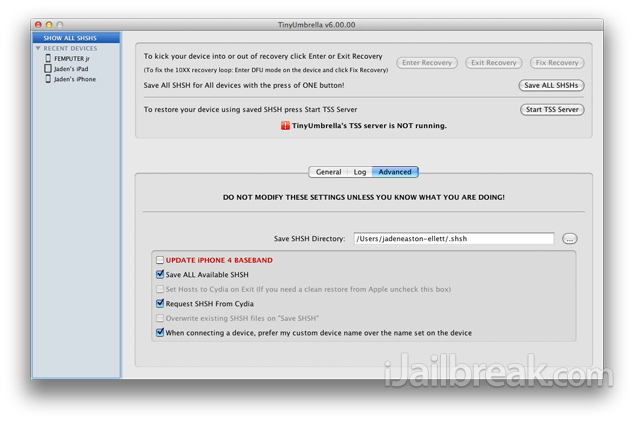Minimize the TinyUmbrella window
This screenshot has height=422, width=634.
[49, 25]
